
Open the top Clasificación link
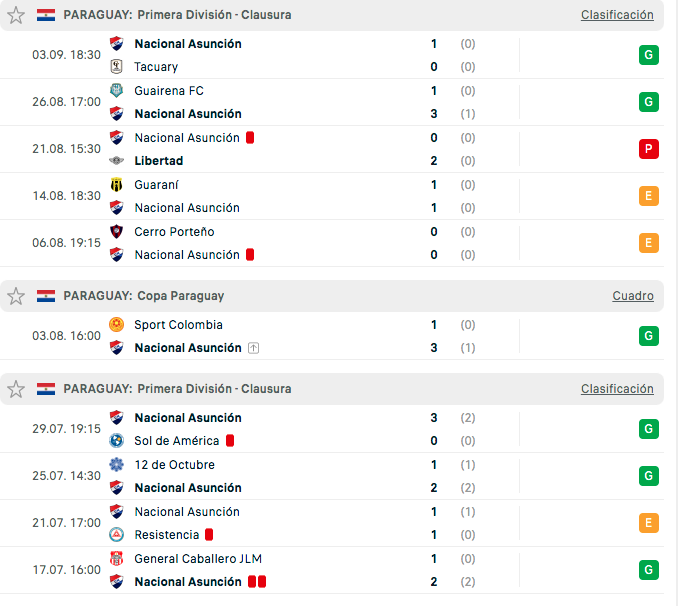[617, 15]
